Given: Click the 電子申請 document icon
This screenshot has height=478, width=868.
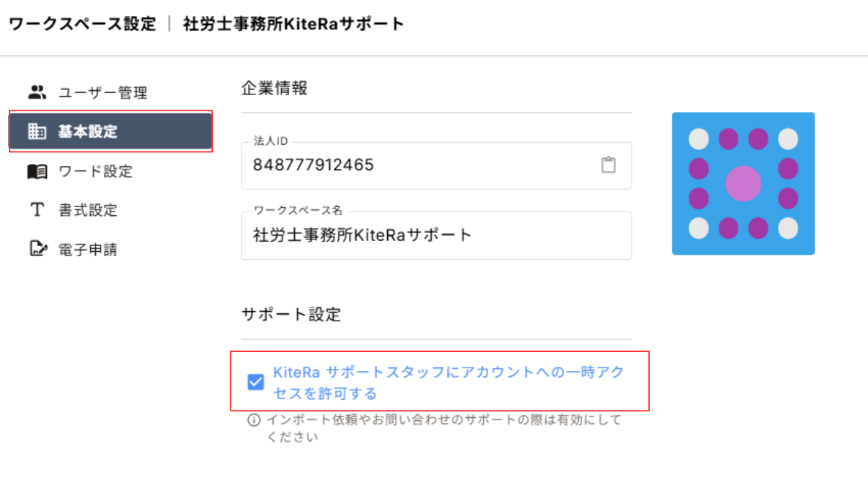Looking at the screenshot, I should [x=37, y=250].
